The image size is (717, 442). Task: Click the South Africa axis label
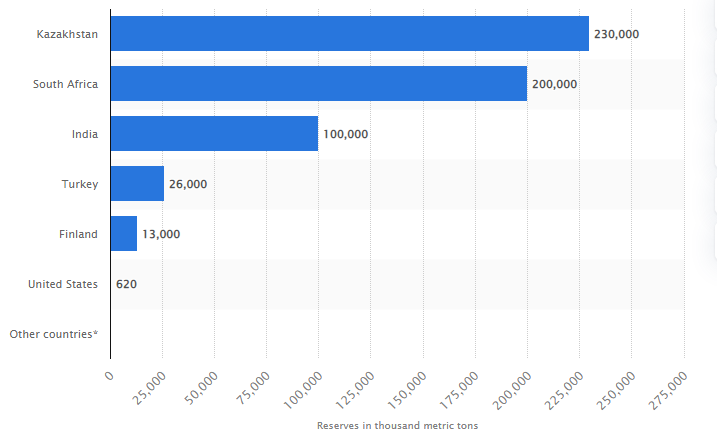(65, 84)
